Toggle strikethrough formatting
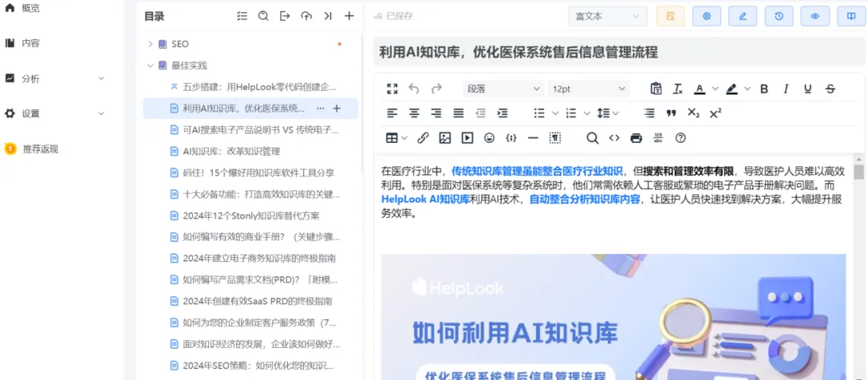This screenshot has width=868, height=380. point(829,88)
